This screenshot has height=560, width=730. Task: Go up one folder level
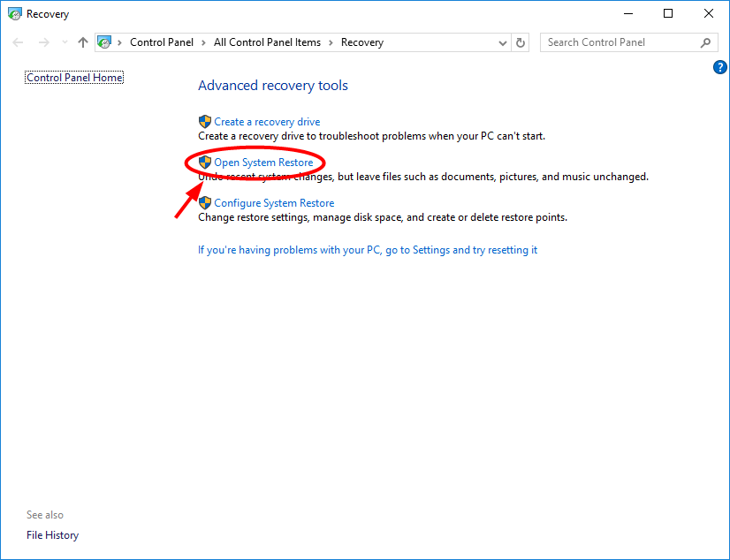82,42
